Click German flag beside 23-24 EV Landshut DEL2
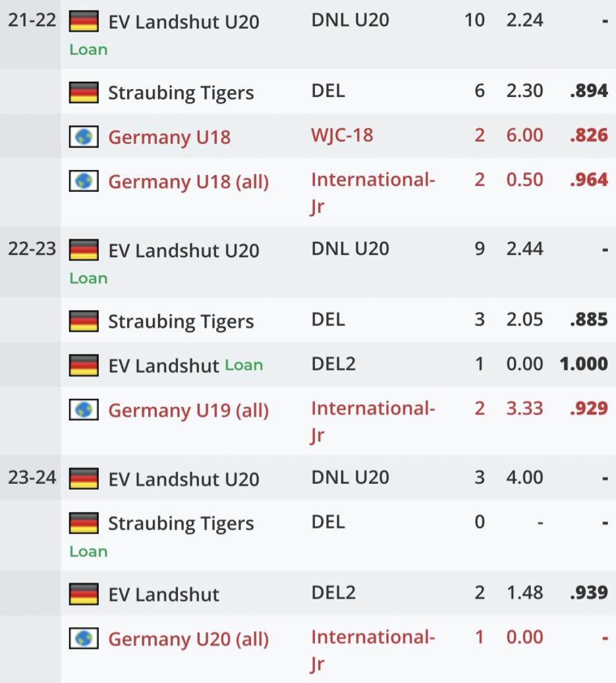 (84, 594)
